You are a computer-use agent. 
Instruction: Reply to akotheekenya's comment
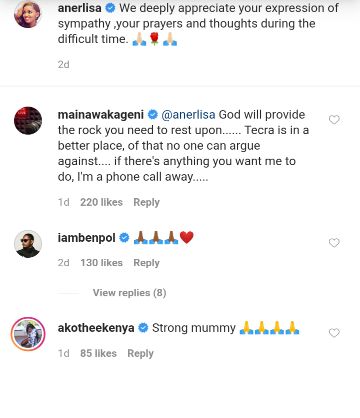140,353
